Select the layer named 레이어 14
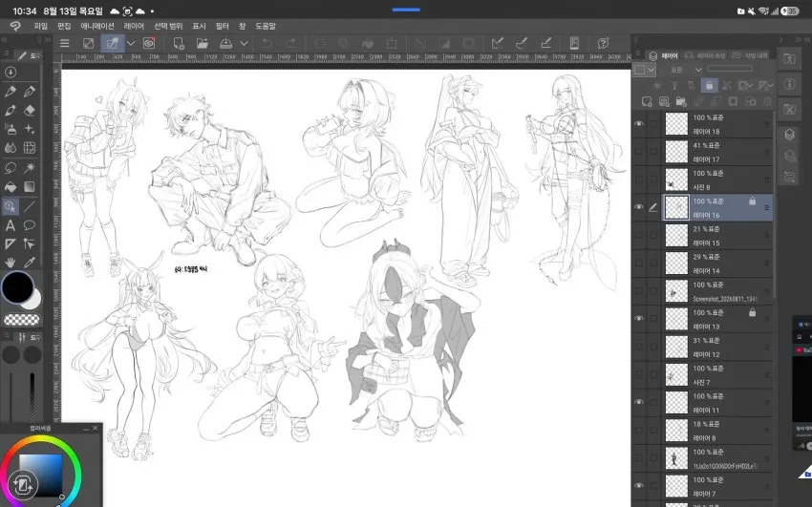This screenshot has width=812, height=507. point(717,264)
